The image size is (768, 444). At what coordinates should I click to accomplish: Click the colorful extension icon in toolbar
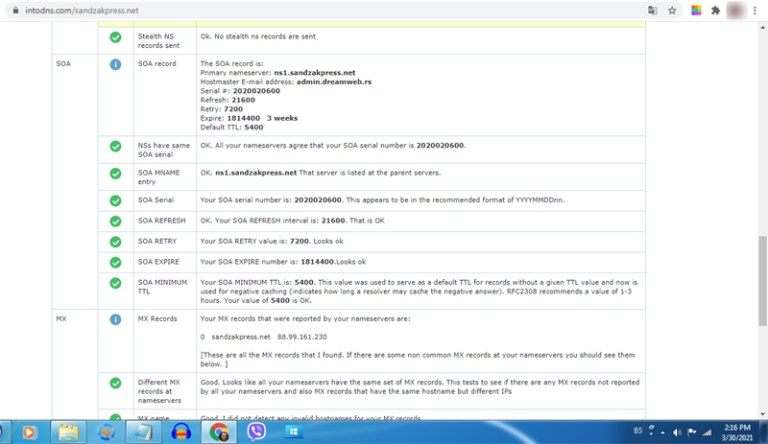click(696, 10)
